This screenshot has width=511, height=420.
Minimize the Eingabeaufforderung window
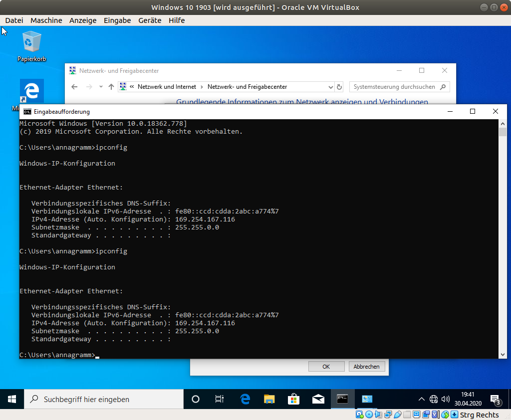click(x=450, y=111)
